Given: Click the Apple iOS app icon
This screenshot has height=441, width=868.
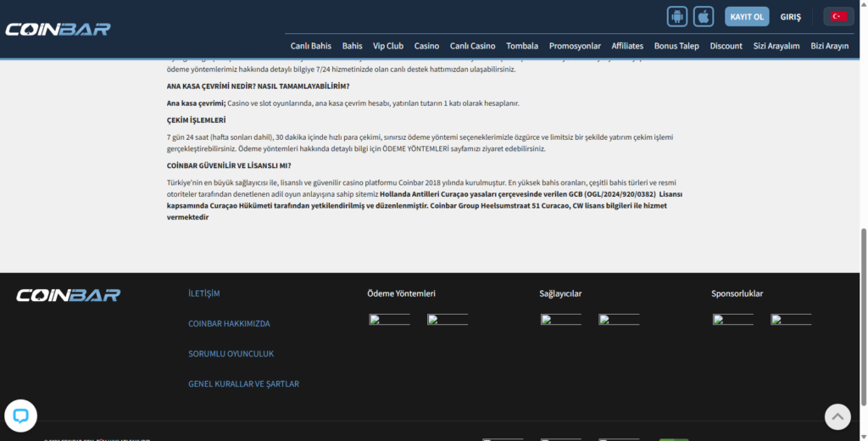Looking at the screenshot, I should (x=704, y=16).
